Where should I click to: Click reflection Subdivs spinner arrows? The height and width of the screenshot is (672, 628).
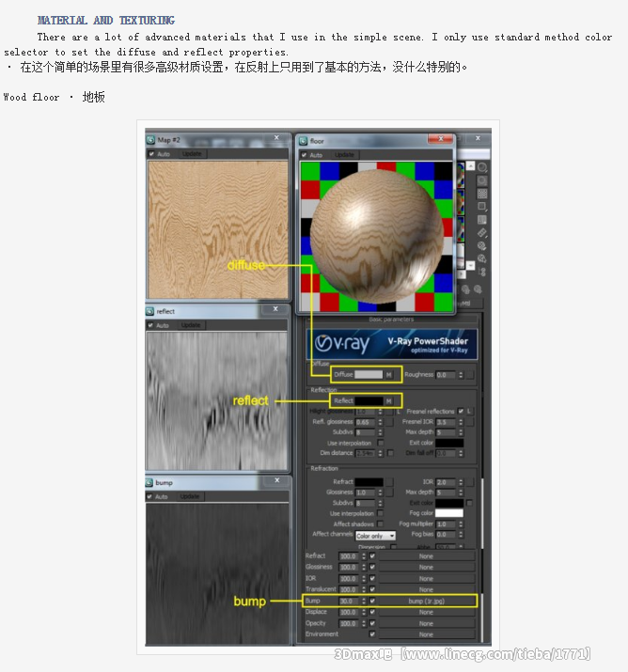click(x=380, y=432)
